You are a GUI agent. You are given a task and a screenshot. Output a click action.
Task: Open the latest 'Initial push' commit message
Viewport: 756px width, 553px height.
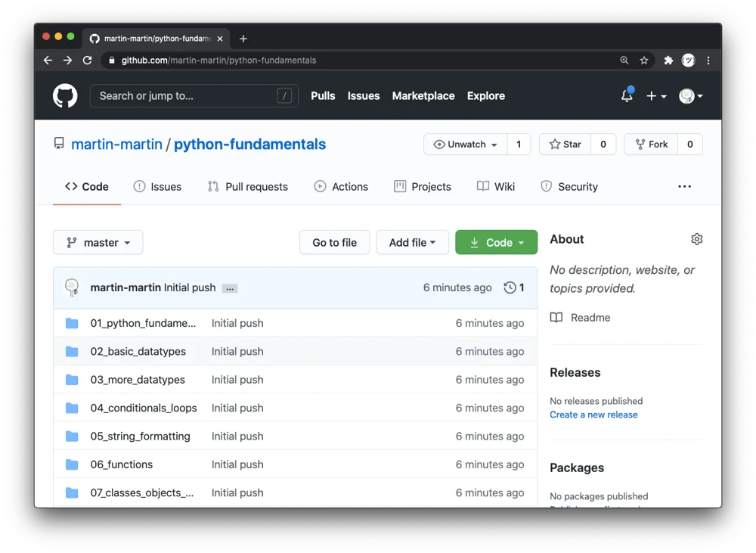point(190,287)
